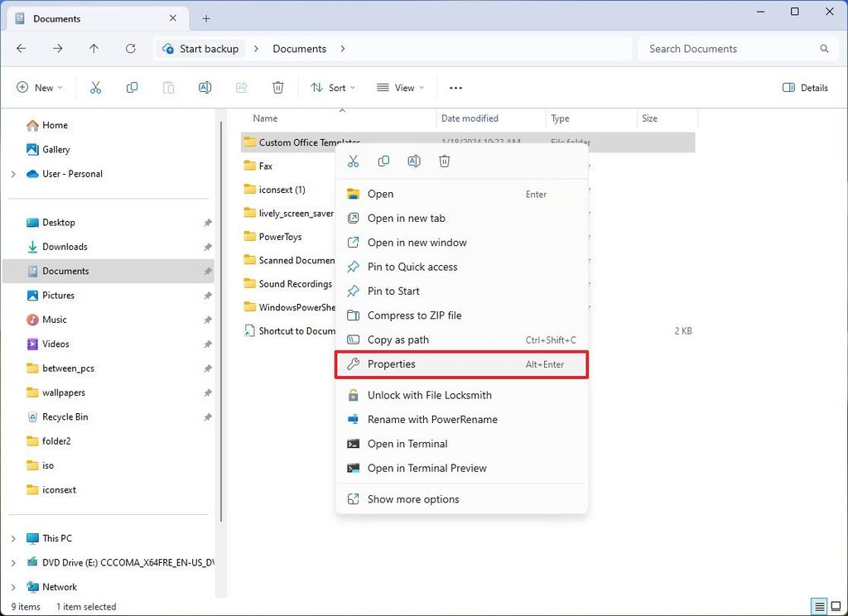Select the Rename icon in the context menu
Viewport: 848px width, 616px height.
(414, 161)
